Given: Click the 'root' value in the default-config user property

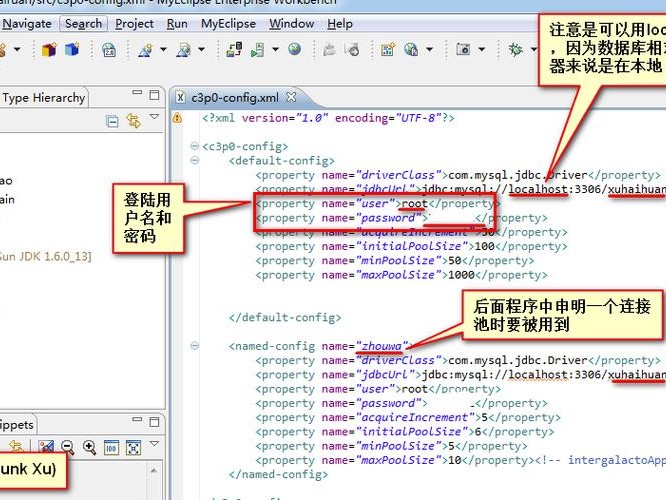Looking at the screenshot, I should 414,203.
